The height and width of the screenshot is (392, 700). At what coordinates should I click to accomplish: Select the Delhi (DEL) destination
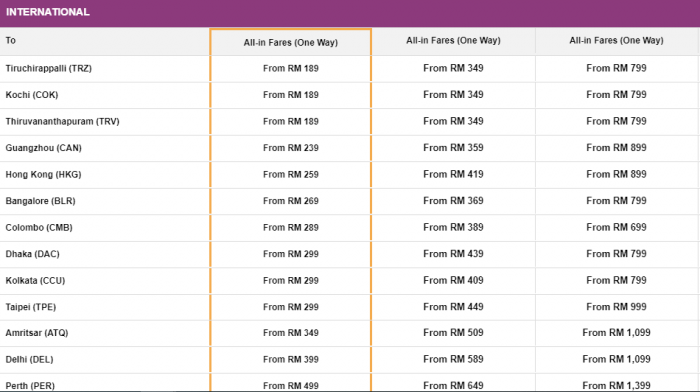coord(29,359)
